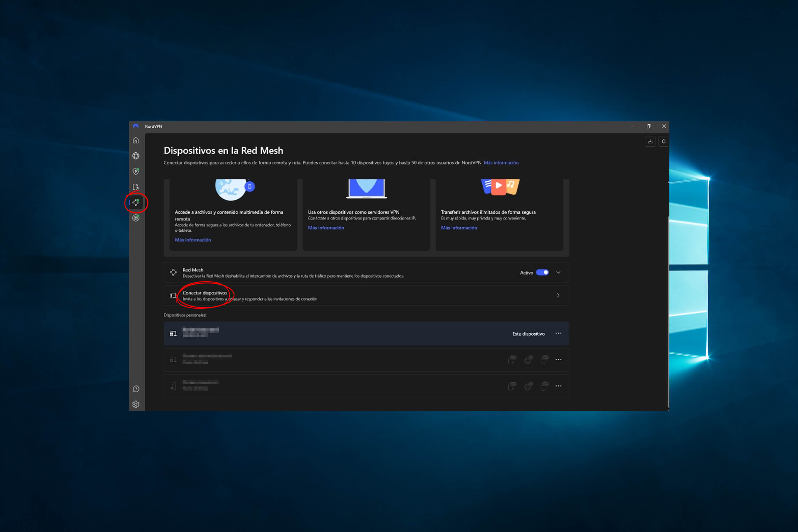Click the phone icon in the last device row
This screenshot has width=798, height=532.
pos(173,386)
